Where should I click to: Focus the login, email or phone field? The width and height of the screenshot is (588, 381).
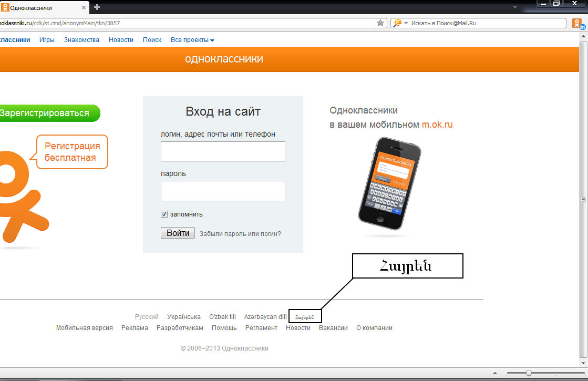click(223, 151)
